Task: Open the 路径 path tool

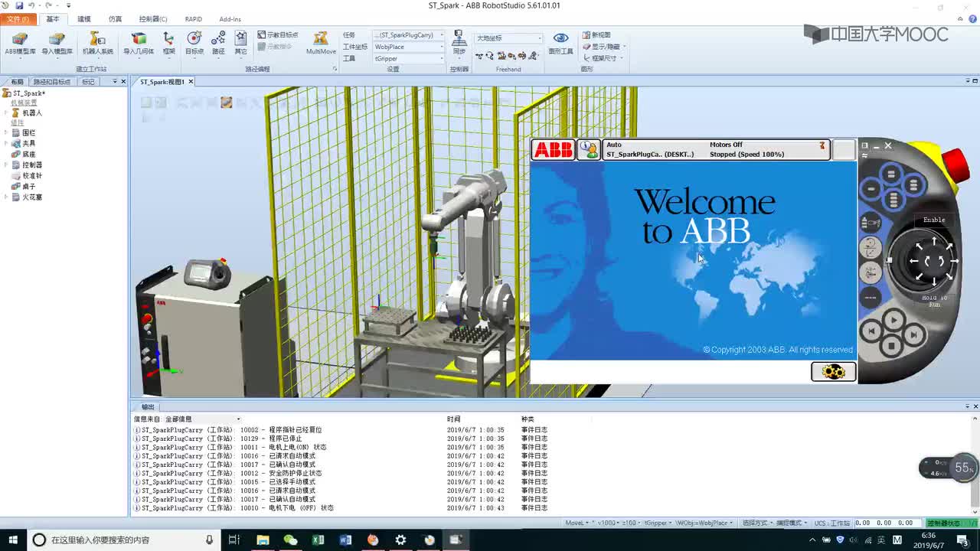Action: pos(218,44)
